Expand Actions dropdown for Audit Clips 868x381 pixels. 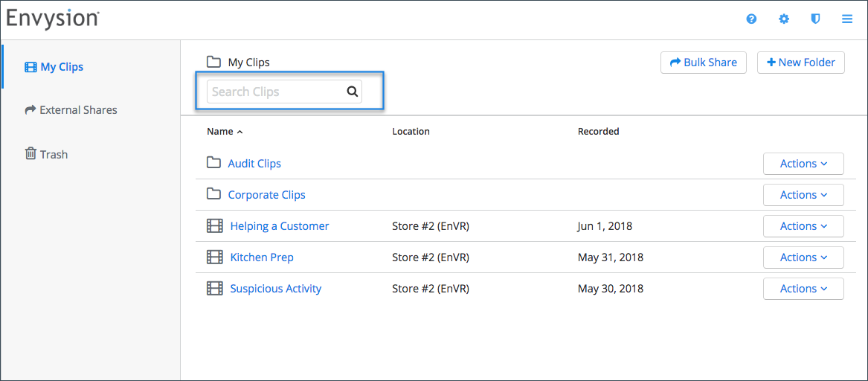[803, 164]
